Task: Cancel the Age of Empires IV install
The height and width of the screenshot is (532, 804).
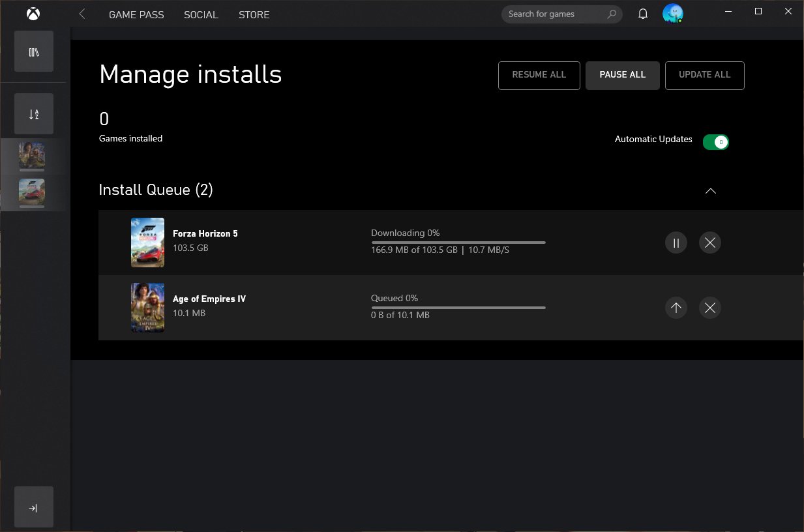Action: click(x=710, y=308)
